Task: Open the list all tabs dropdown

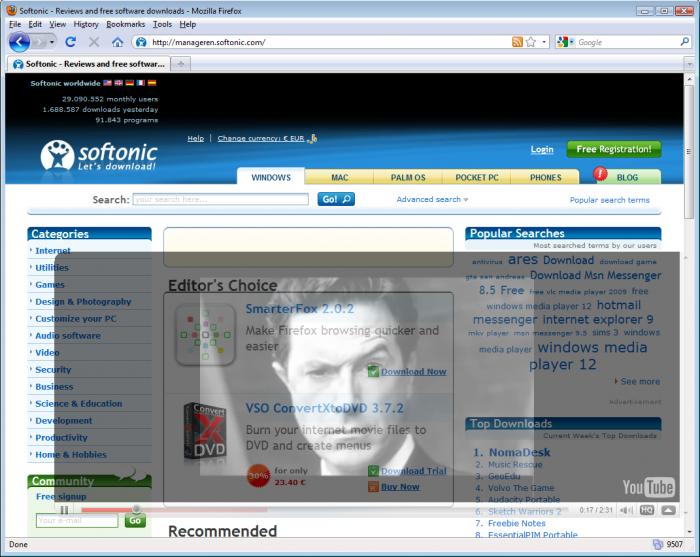Action: point(690,64)
